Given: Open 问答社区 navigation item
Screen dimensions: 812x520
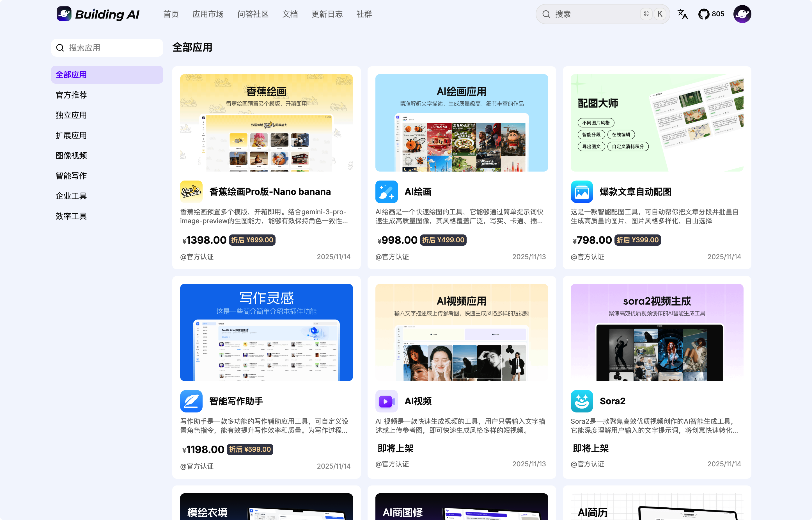Looking at the screenshot, I should click(253, 14).
